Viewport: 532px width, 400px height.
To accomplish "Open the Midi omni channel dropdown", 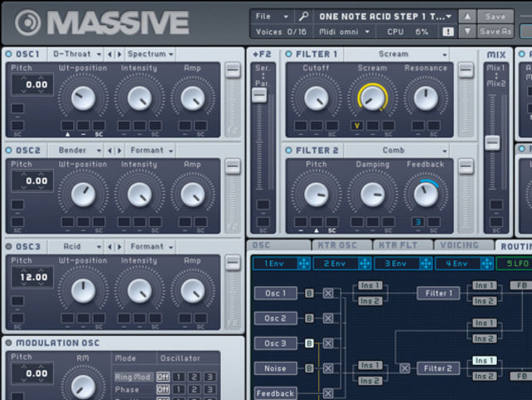I will click(x=344, y=32).
